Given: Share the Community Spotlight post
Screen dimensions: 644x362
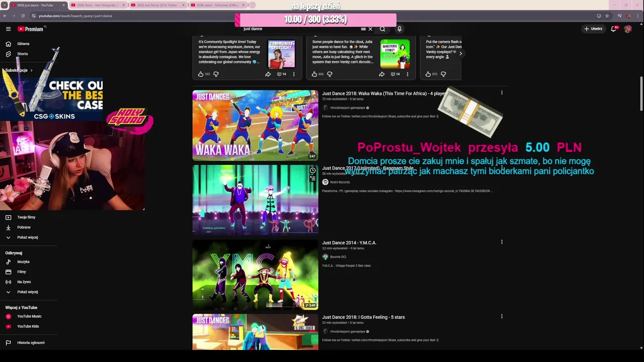Looking at the screenshot, I should 268,74.
